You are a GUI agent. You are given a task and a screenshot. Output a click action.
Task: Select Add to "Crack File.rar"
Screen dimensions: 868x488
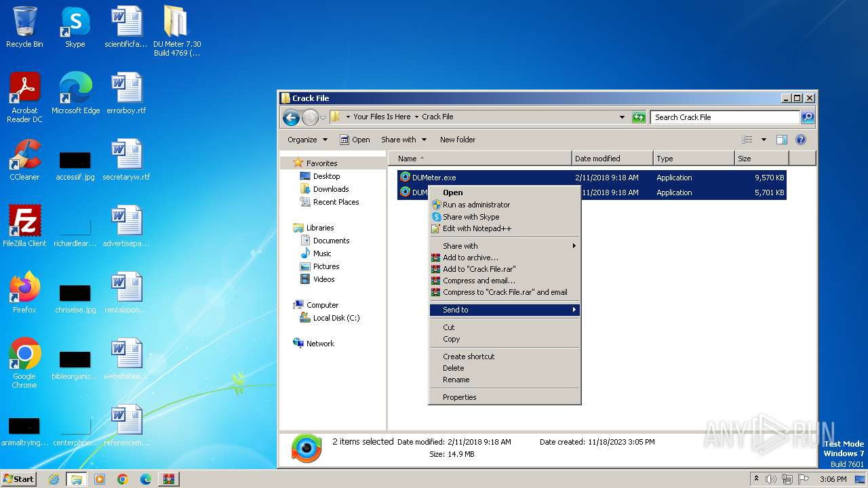coord(505,269)
